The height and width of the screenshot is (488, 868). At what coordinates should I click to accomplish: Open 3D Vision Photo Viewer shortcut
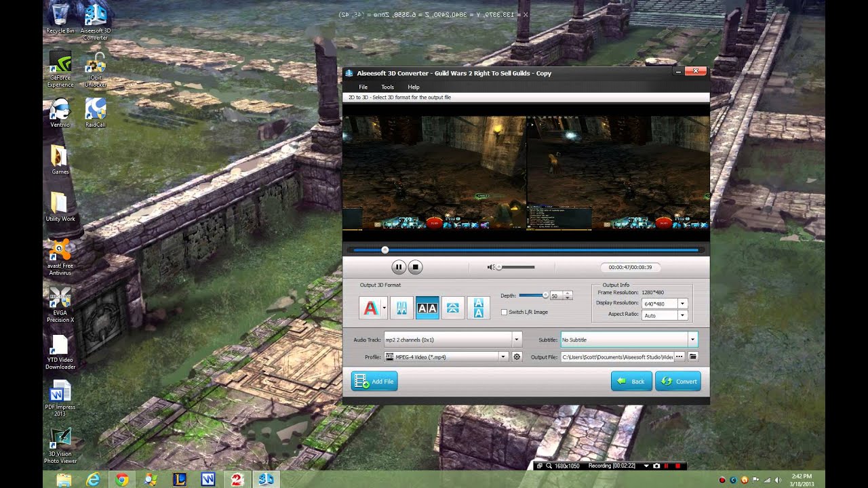coord(60,446)
